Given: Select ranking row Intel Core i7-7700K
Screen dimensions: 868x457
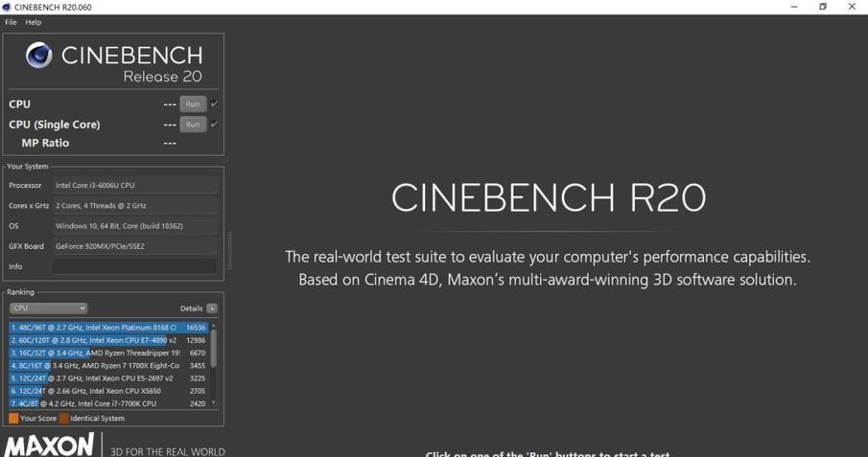Looking at the screenshot, I should 108,404.
